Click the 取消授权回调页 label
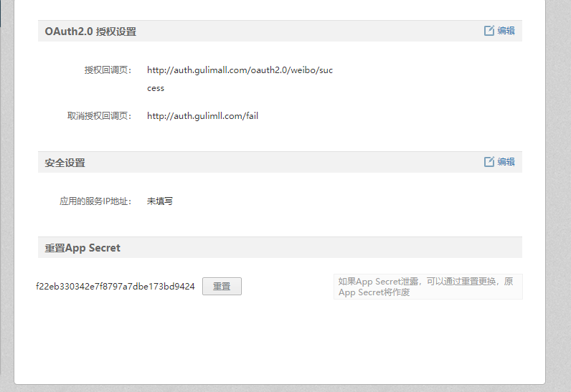 pyautogui.click(x=100, y=116)
